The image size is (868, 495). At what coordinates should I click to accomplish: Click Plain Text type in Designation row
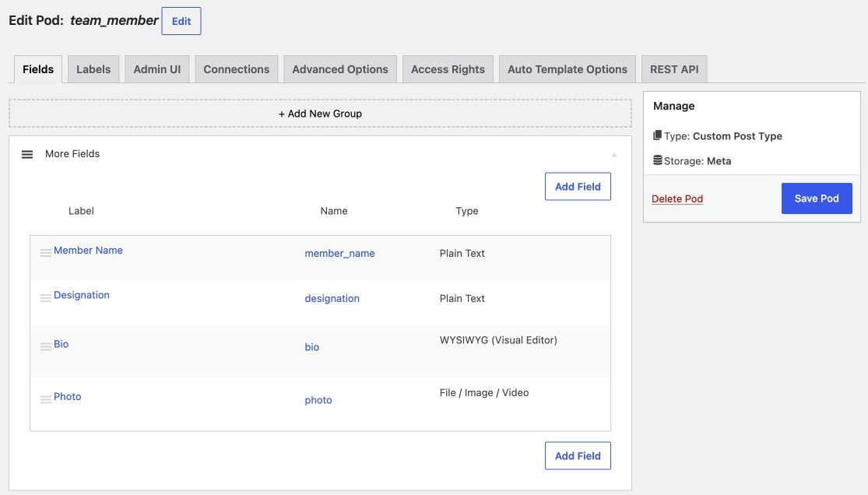pos(462,298)
